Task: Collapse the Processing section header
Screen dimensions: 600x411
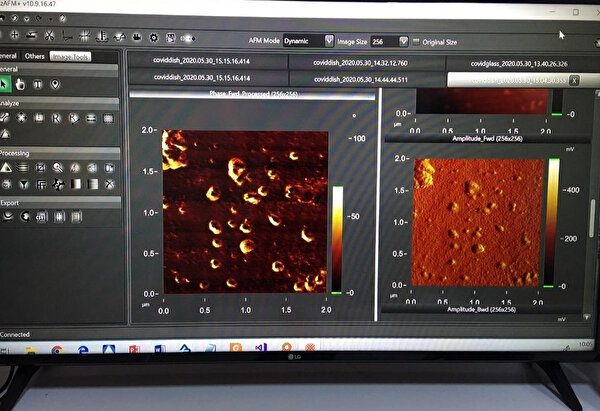Action: click(20, 153)
